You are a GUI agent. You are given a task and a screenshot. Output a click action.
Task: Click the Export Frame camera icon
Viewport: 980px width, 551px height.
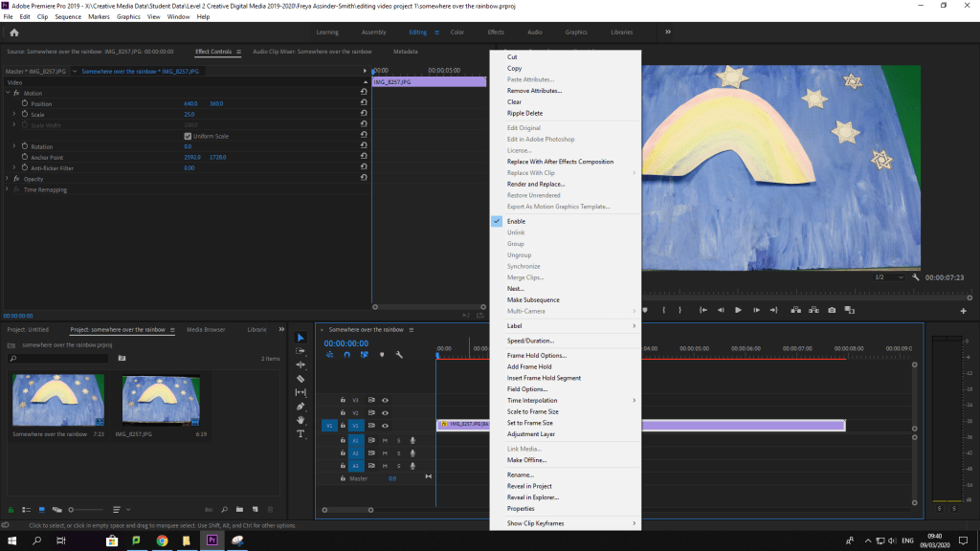tap(832, 310)
